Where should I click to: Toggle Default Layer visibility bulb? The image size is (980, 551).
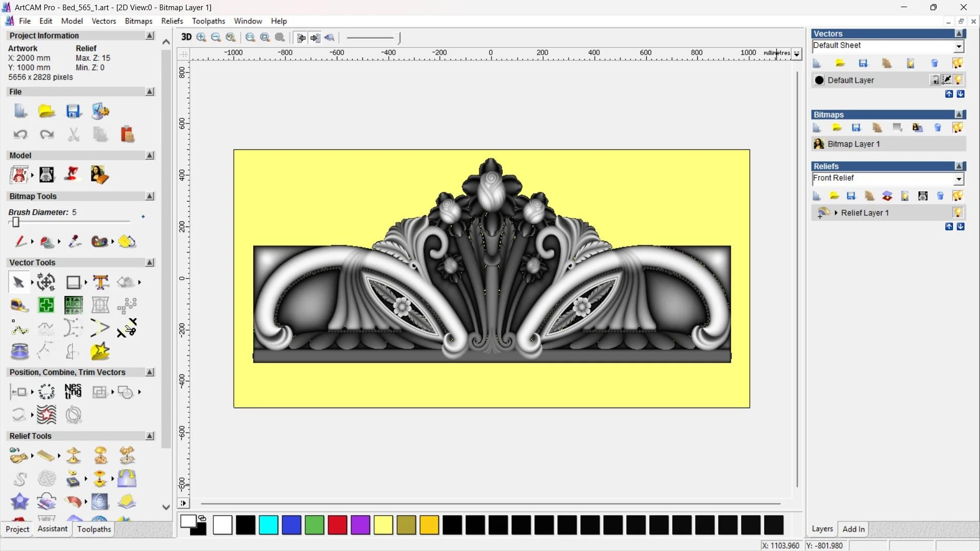tap(959, 80)
